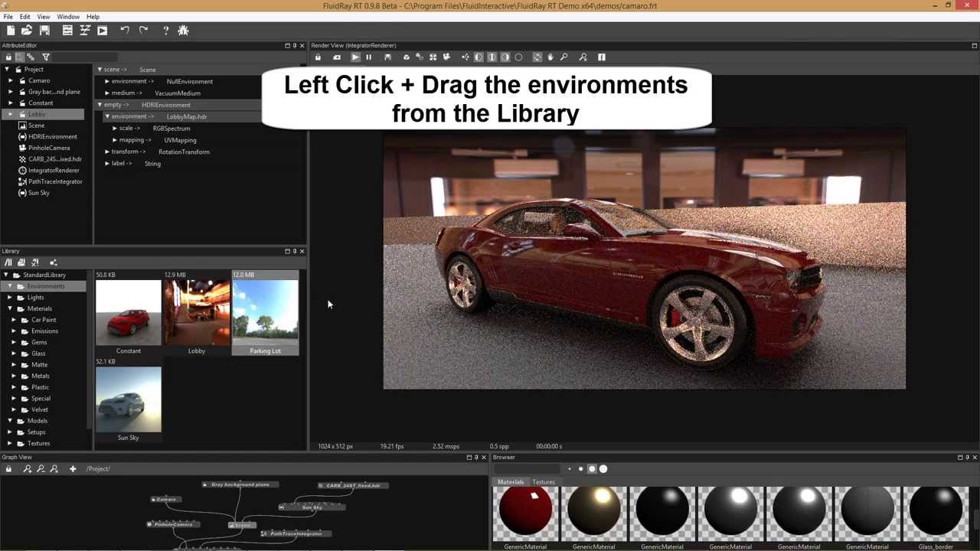Save the rendered image from Render View toolbar
980x551 pixels.
(387, 57)
